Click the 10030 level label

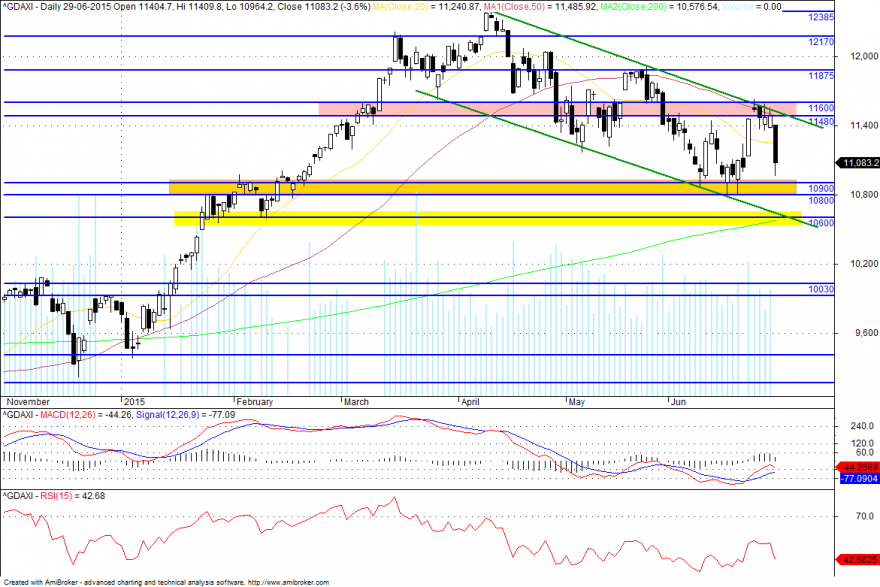pos(821,289)
